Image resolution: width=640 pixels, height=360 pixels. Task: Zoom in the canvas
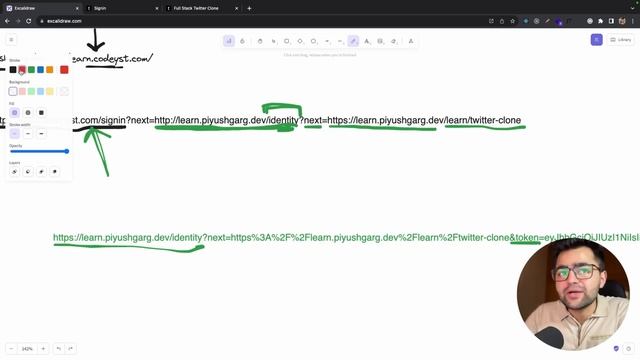click(43, 349)
